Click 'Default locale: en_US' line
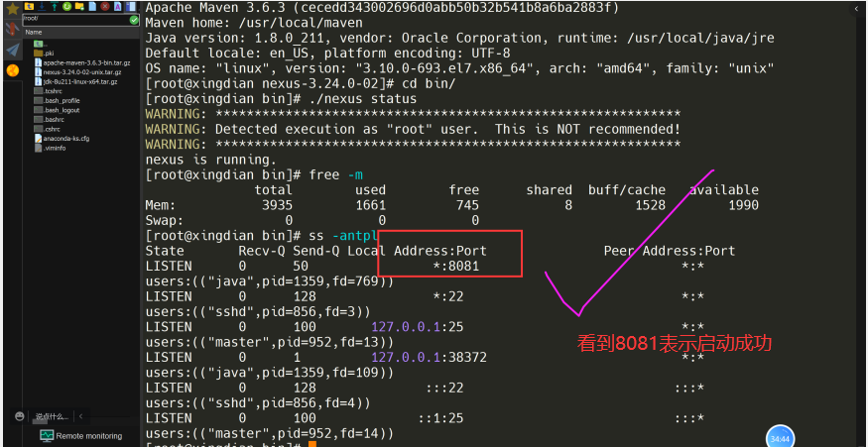The image size is (868, 447). [327, 54]
